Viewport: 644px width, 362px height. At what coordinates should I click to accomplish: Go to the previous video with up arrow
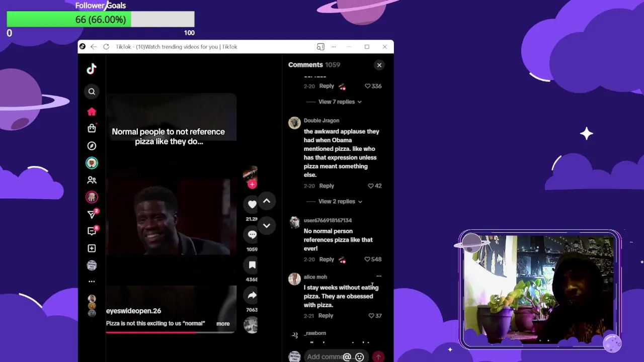[x=267, y=201]
